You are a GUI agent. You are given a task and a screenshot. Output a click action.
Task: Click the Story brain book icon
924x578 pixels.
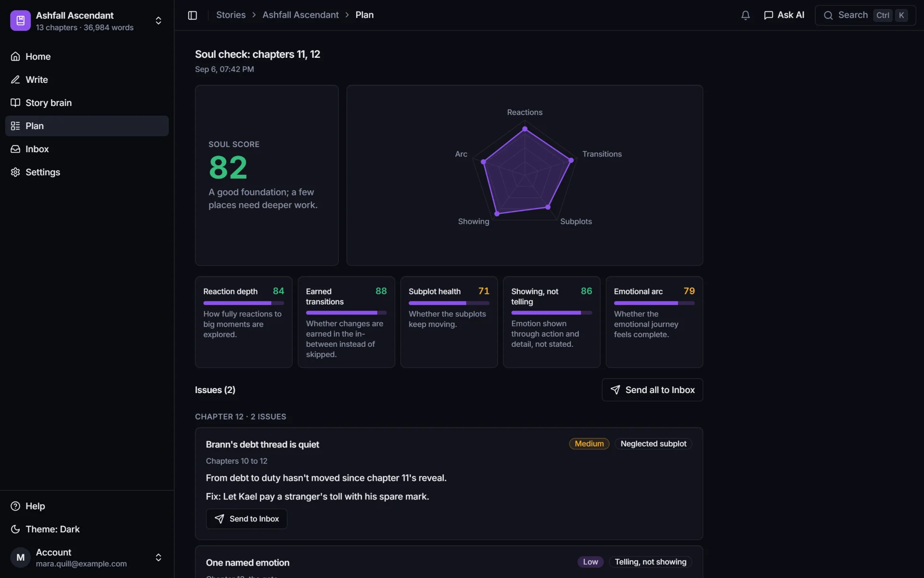(15, 103)
